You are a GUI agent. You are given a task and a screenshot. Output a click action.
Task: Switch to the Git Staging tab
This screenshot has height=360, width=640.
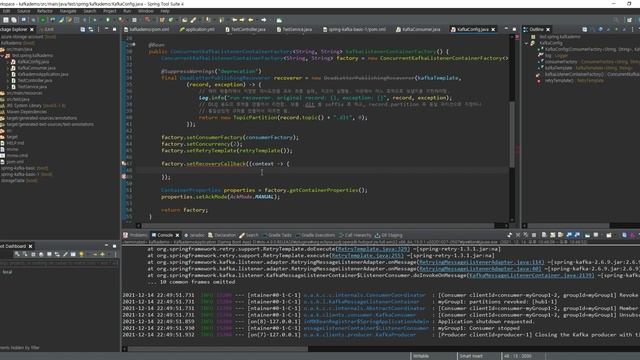point(389,235)
